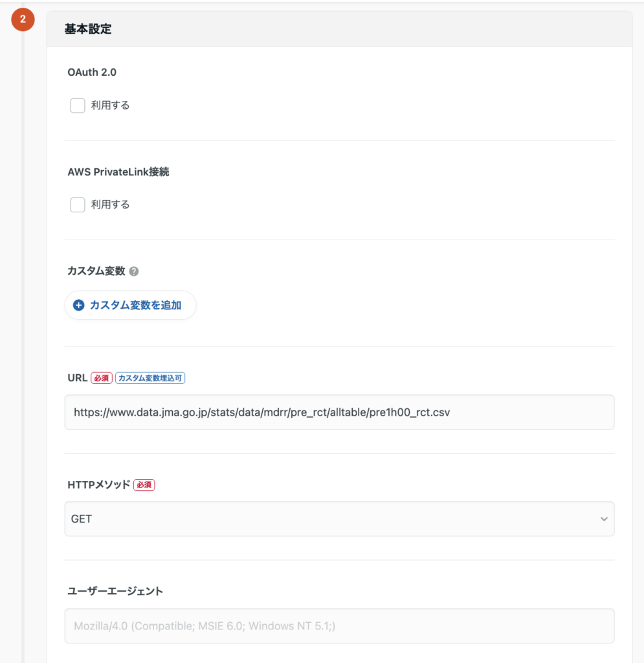This screenshot has height=663, width=644.
Task: Click the plus icon in カスタム変数を追加
Action: [79, 306]
